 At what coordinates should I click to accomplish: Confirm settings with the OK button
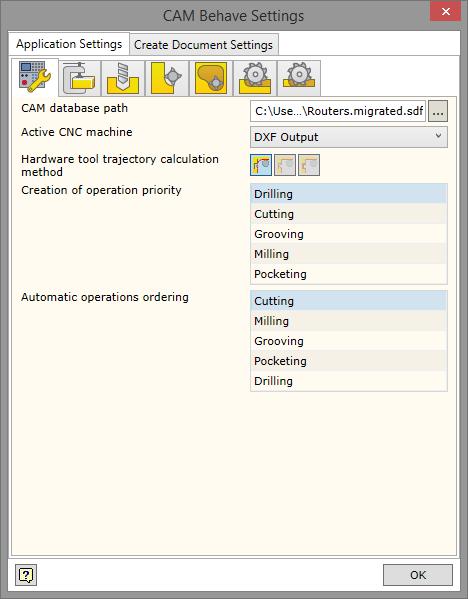click(418, 575)
